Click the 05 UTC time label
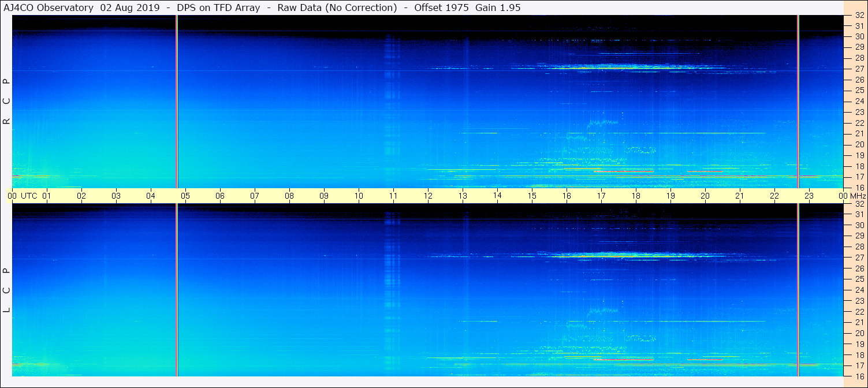This screenshot has height=388, width=868. (x=185, y=196)
